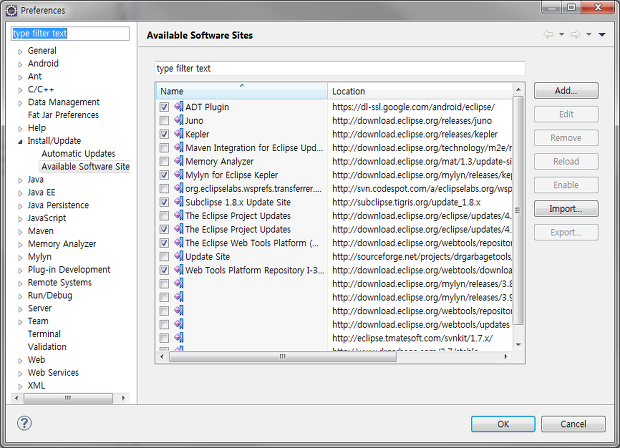Check the Memory Analyzer site checkbox

(x=164, y=161)
